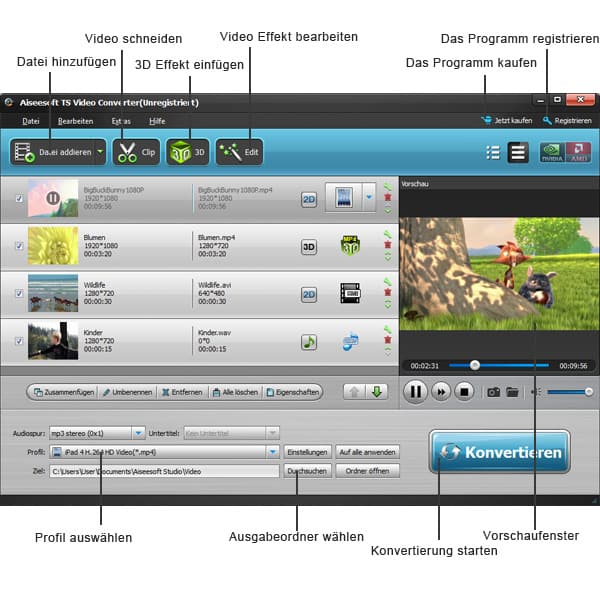
Task: Click Auf alle anwenden button
Action: pos(367,452)
